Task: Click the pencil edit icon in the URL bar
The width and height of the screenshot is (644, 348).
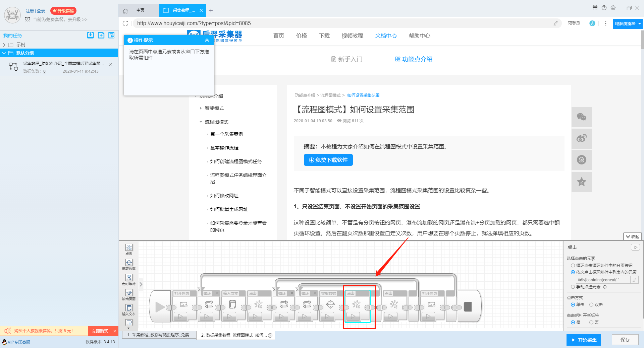Action: (555, 23)
